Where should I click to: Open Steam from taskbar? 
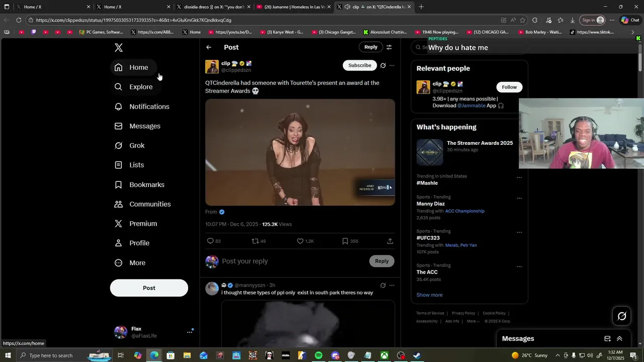point(417,355)
